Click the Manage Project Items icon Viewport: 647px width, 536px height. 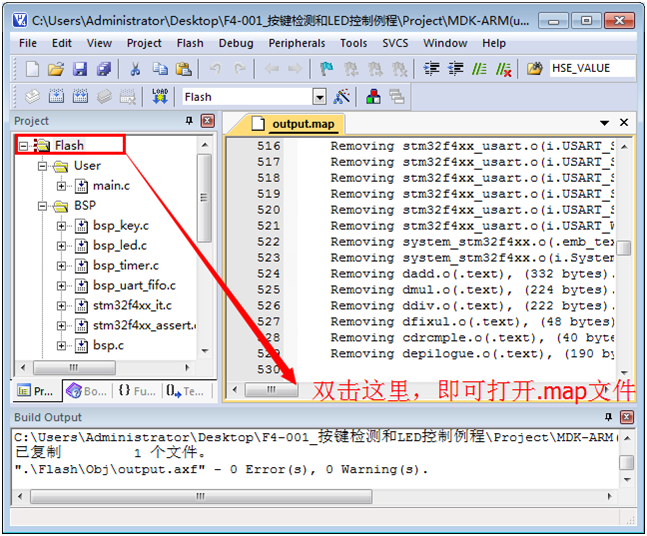pos(373,97)
